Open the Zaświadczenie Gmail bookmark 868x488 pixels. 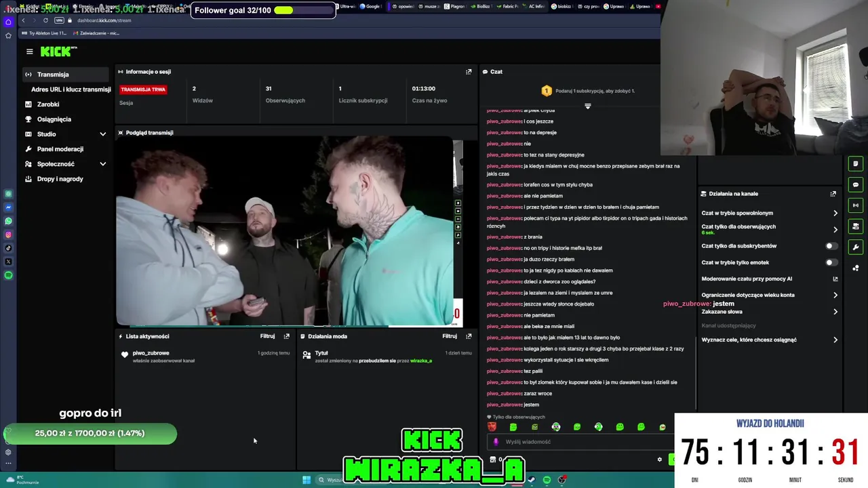click(96, 33)
